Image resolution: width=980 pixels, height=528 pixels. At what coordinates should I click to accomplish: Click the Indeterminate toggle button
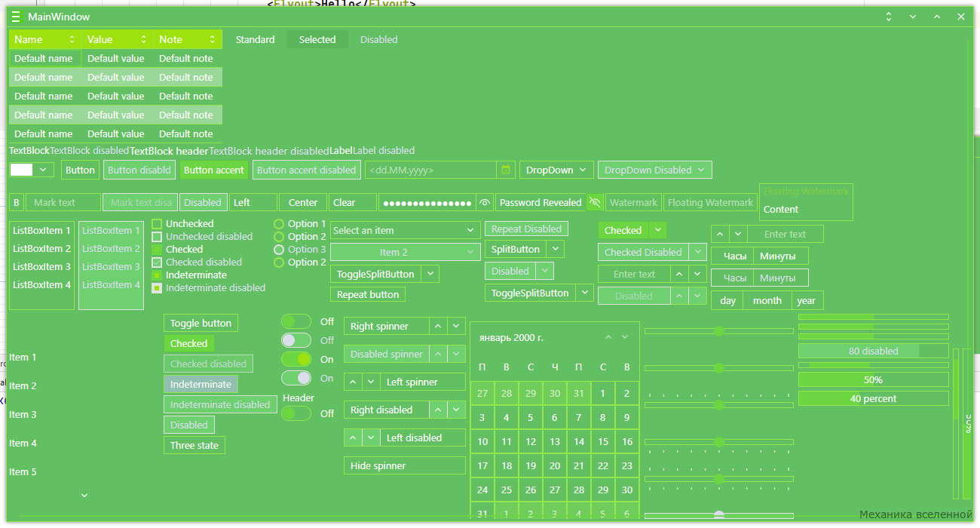click(x=201, y=384)
